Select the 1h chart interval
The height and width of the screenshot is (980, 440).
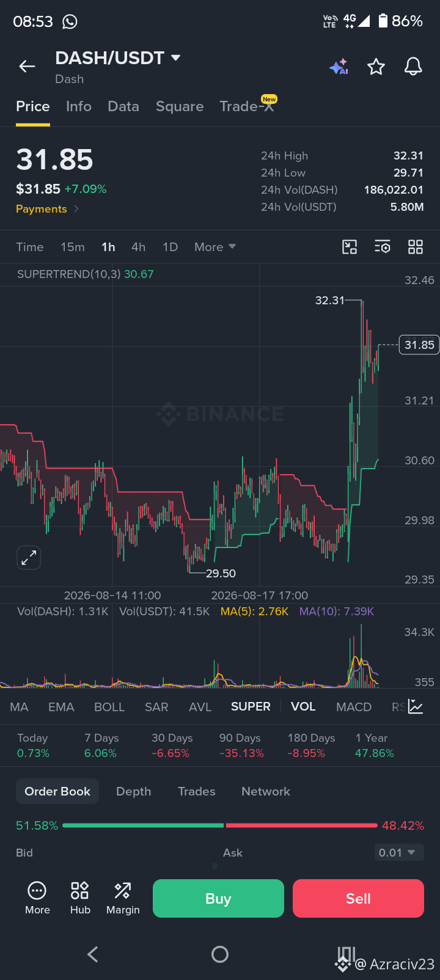pos(108,247)
